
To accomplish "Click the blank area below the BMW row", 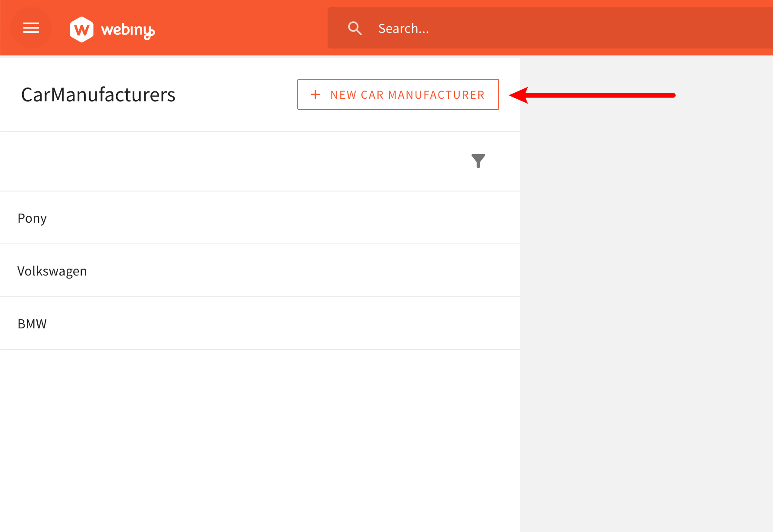I will coord(260,433).
